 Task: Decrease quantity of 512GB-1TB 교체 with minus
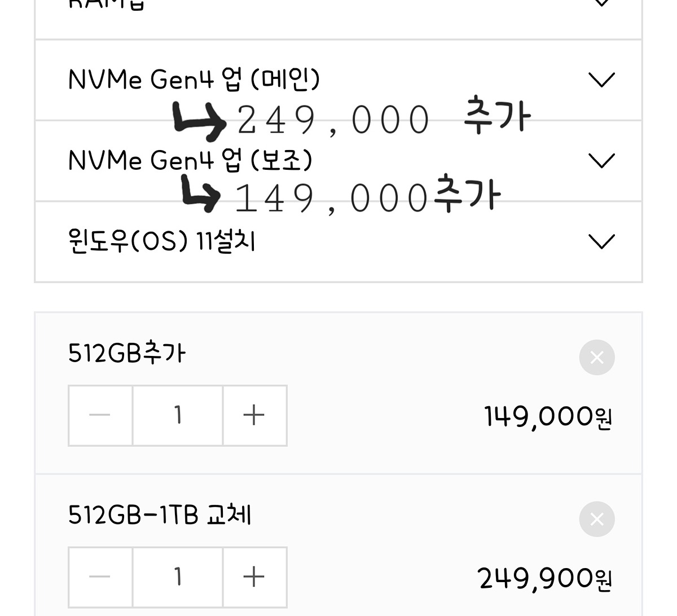tap(100, 577)
